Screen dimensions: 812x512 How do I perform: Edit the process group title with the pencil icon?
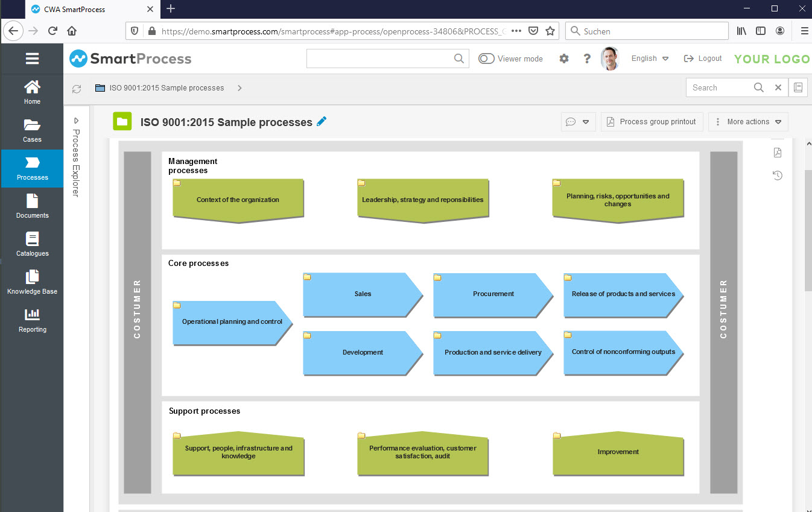click(x=322, y=121)
